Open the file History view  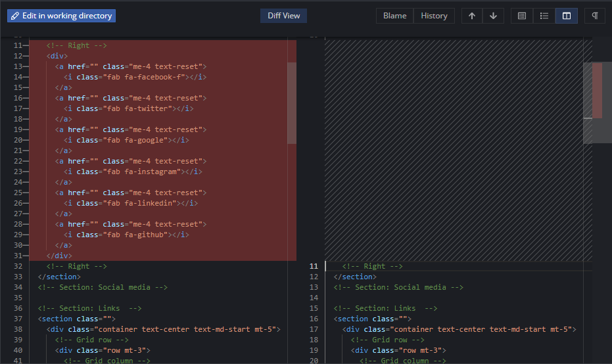(434, 16)
